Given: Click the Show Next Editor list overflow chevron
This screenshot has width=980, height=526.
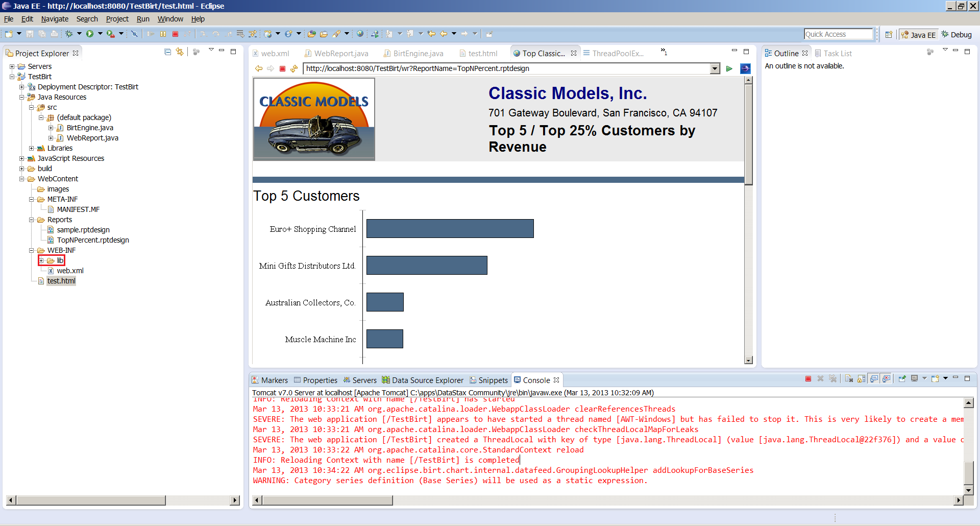Looking at the screenshot, I should [664, 52].
